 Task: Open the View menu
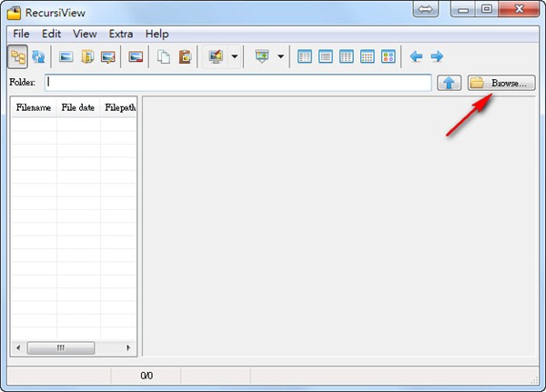[85, 34]
